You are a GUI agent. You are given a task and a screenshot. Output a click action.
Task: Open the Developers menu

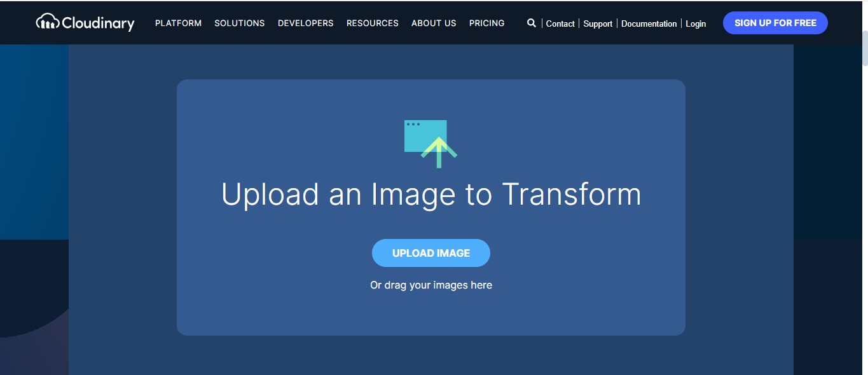click(x=306, y=23)
